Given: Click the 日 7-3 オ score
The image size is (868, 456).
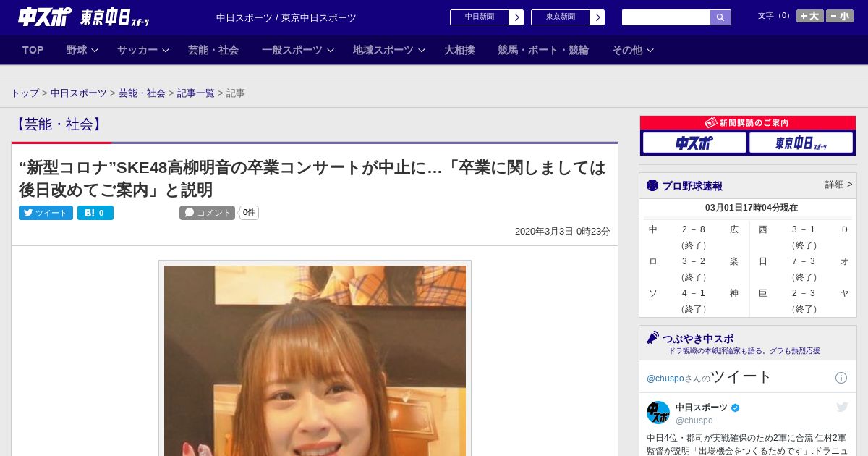Looking at the screenshot, I should (804, 261).
